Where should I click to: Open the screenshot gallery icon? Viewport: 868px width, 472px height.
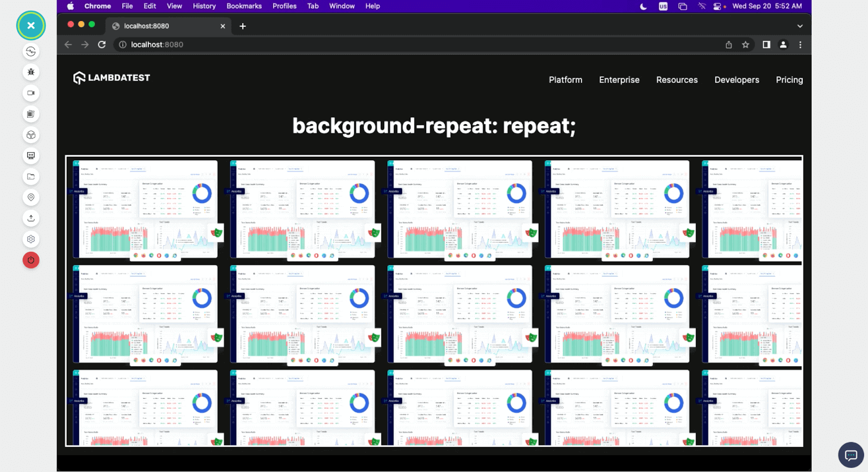[31, 114]
